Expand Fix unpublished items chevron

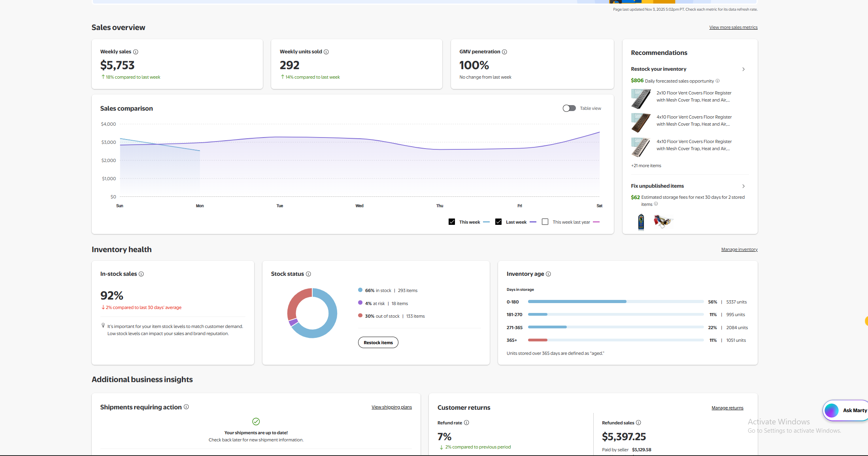[743, 186]
